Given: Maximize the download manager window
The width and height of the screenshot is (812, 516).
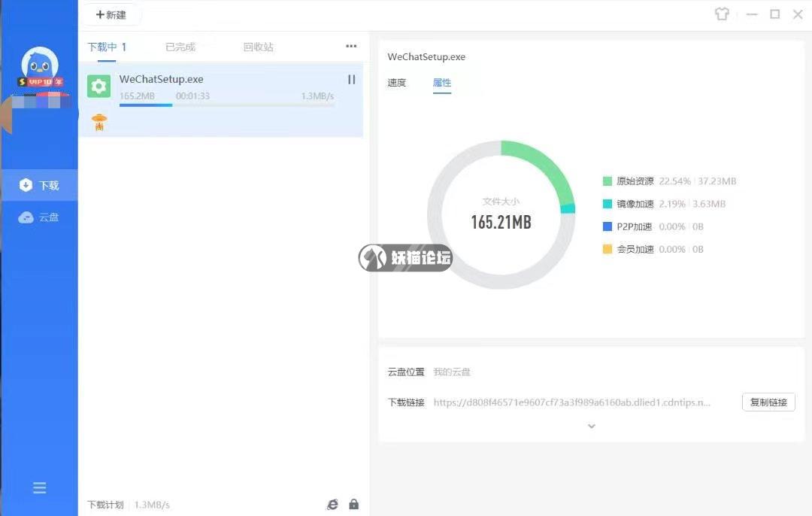Looking at the screenshot, I should point(774,14).
